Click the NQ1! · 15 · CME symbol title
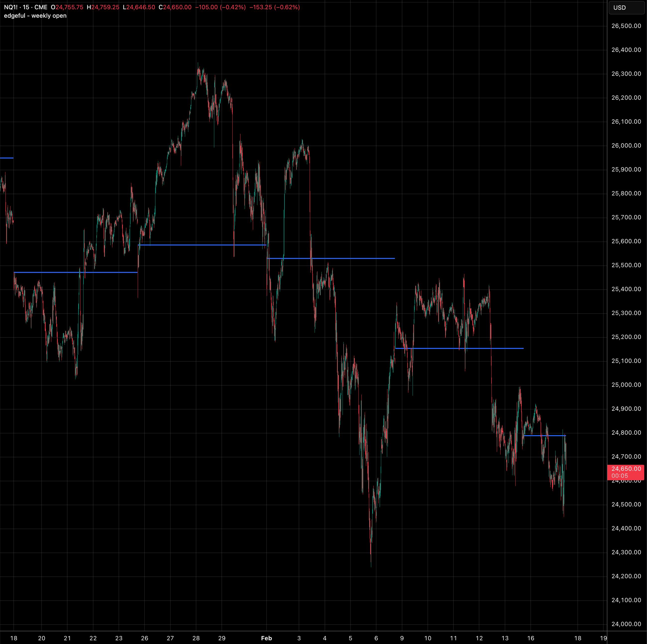 tap(25, 7)
